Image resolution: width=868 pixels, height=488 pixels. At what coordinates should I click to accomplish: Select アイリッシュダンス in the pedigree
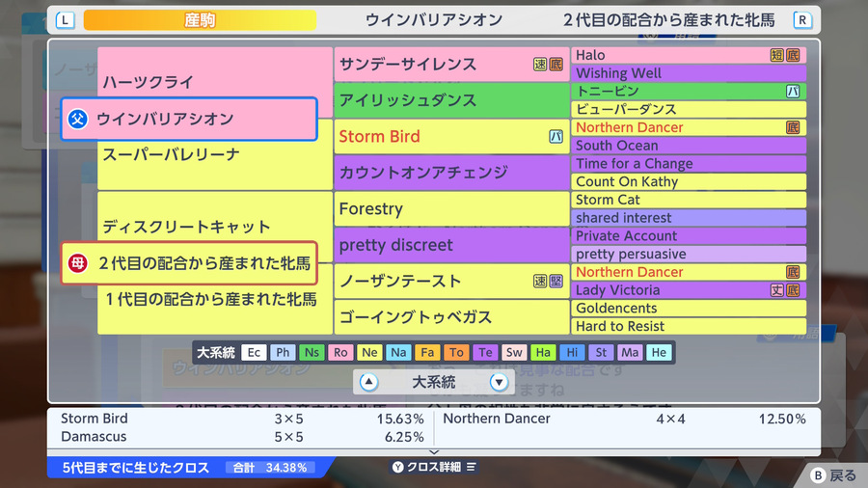tap(451, 100)
